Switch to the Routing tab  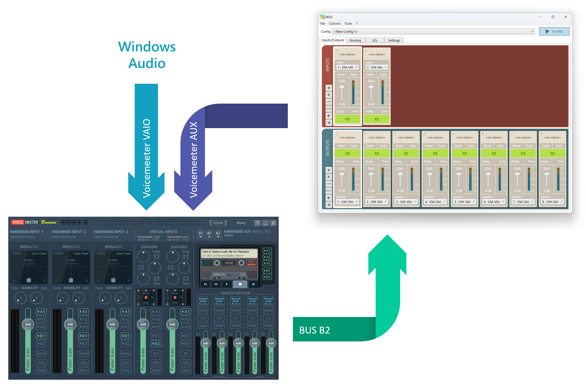point(355,40)
